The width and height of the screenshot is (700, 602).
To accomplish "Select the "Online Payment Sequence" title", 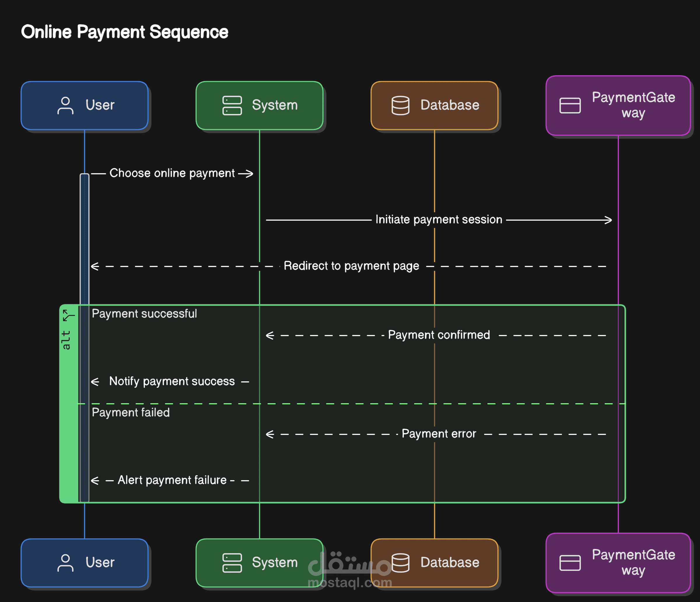I will tap(125, 32).
